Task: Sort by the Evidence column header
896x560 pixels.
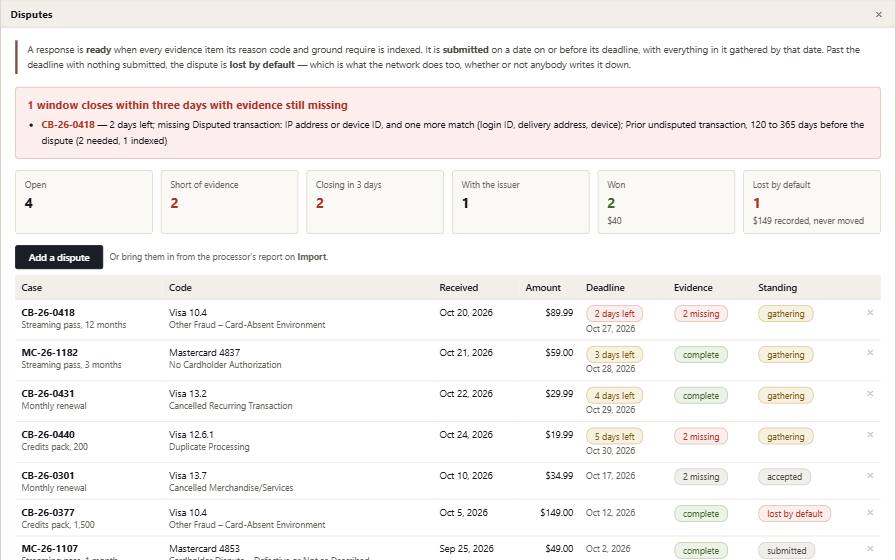Action: 693,287
